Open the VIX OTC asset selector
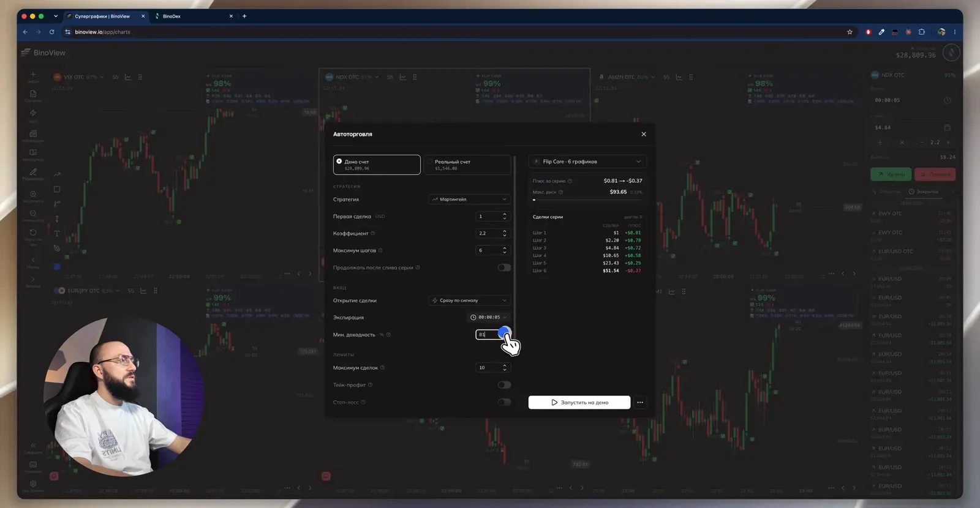This screenshot has height=508, width=980. (x=78, y=77)
